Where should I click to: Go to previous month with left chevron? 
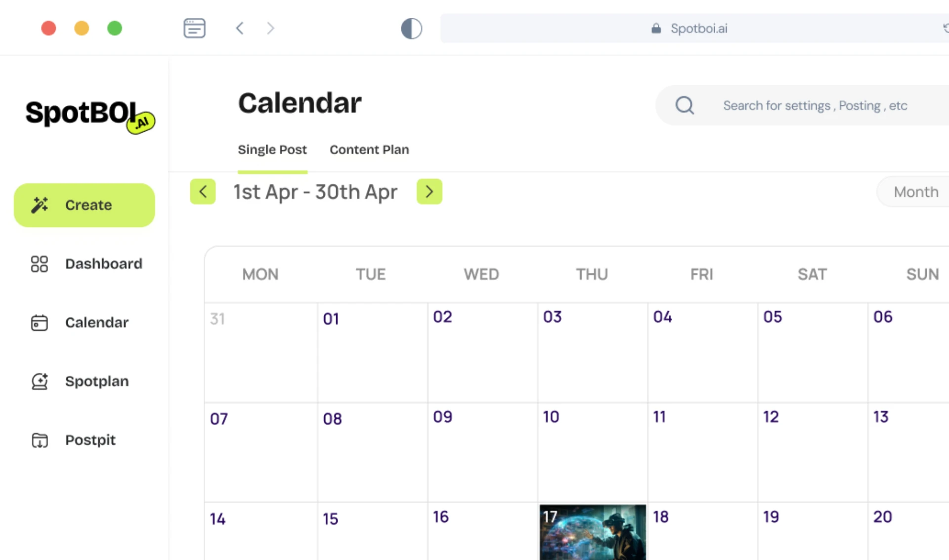coord(203,191)
